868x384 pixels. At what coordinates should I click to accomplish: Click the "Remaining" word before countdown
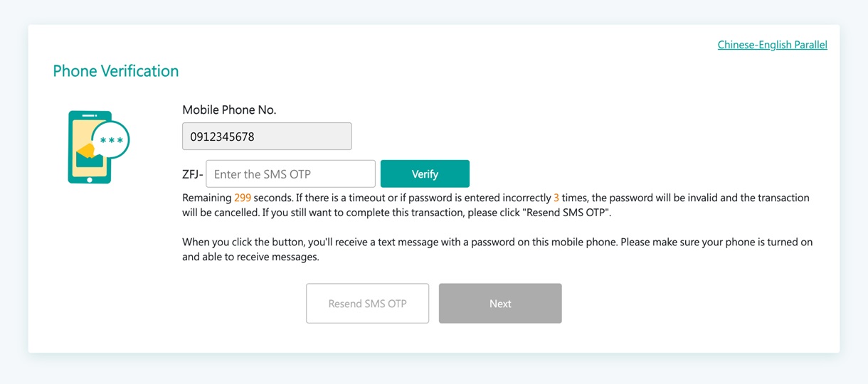coord(206,198)
